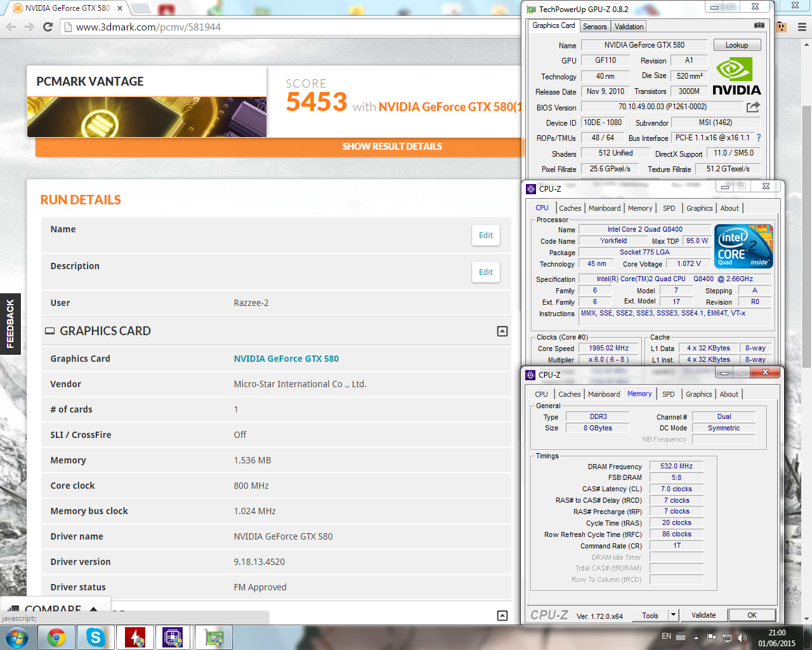
Task: Click the Intel Core 2 Quad logo in CPU-Z
Action: pyautogui.click(x=743, y=246)
